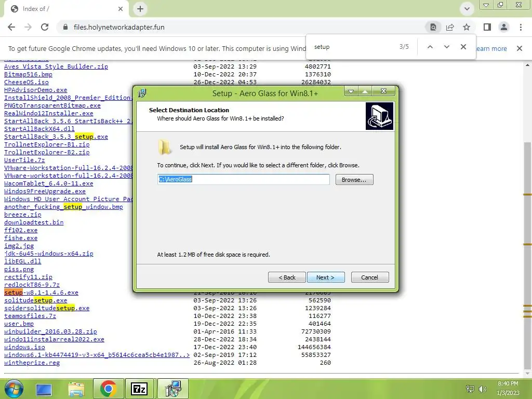The image size is (532, 399).
Task: Focus the find bar search field
Action: point(353,47)
